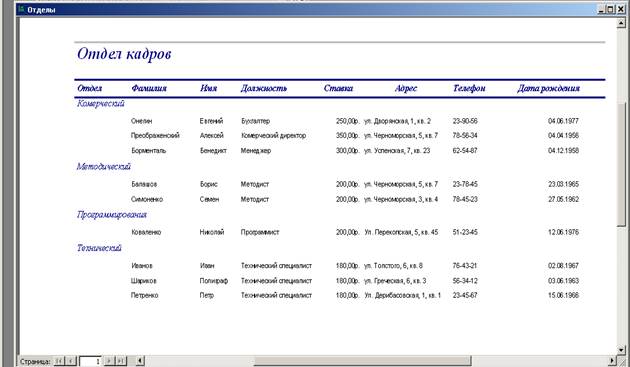This screenshot has height=367, width=630.
Task: Go to the previous report page
Action: coord(71,361)
